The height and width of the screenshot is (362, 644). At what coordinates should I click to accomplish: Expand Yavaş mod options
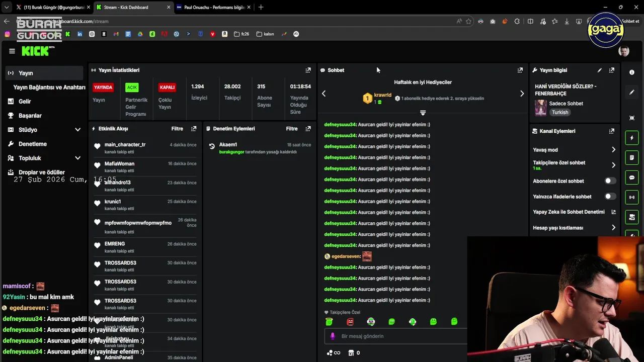(x=613, y=150)
